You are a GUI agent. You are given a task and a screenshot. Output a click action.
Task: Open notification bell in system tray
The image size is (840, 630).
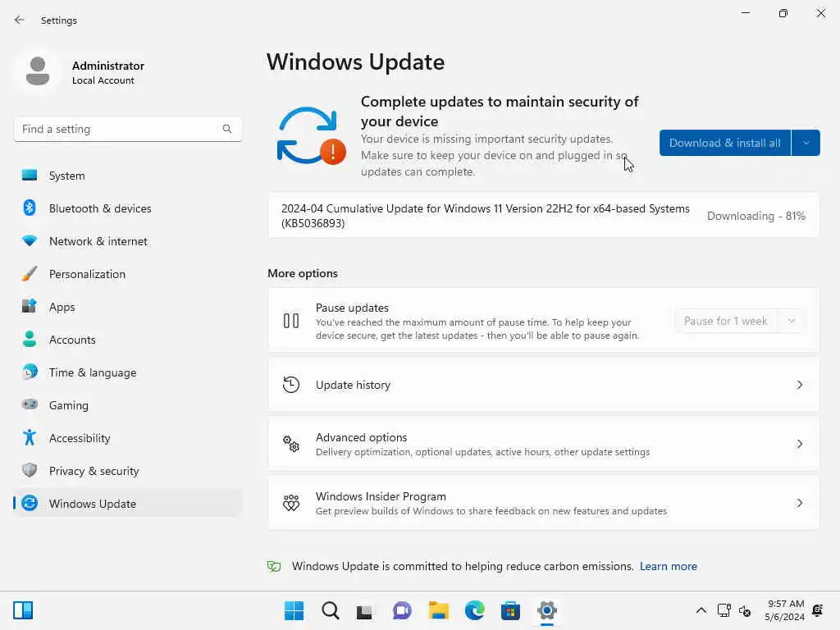[818, 610]
